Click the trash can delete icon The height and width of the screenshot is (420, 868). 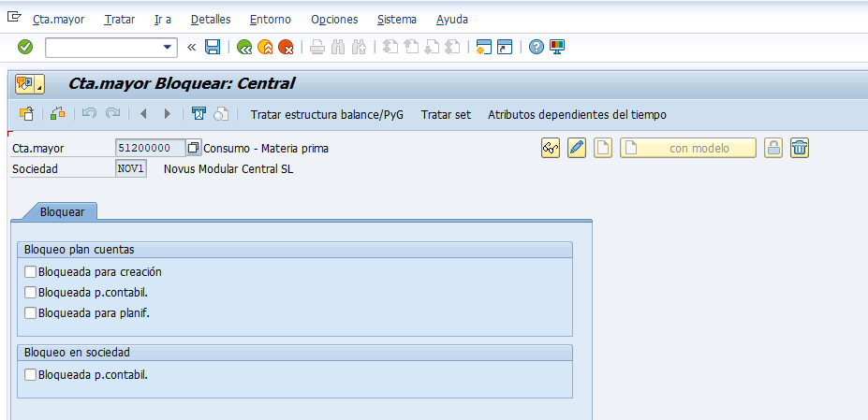click(800, 149)
